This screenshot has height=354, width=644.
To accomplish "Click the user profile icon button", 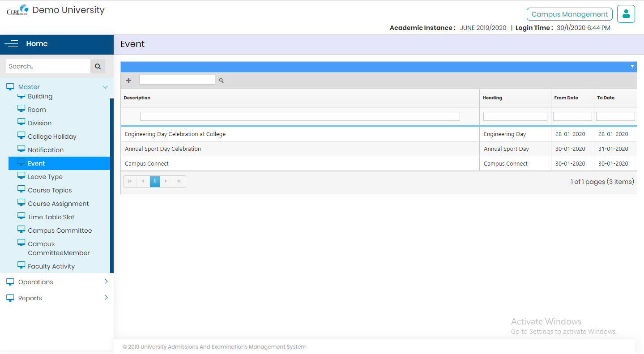I will pyautogui.click(x=626, y=14).
